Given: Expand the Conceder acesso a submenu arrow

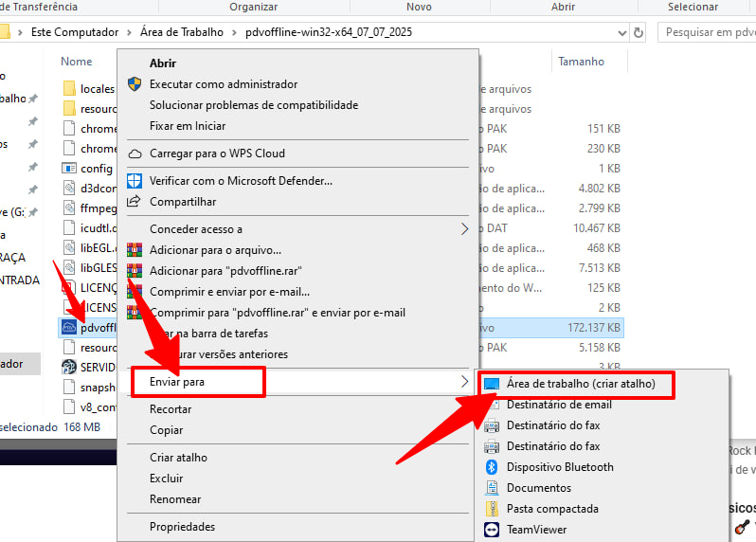Looking at the screenshot, I should (464, 229).
